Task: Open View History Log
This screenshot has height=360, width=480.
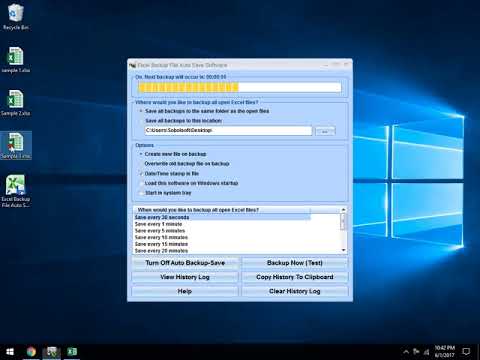Action: click(x=185, y=277)
